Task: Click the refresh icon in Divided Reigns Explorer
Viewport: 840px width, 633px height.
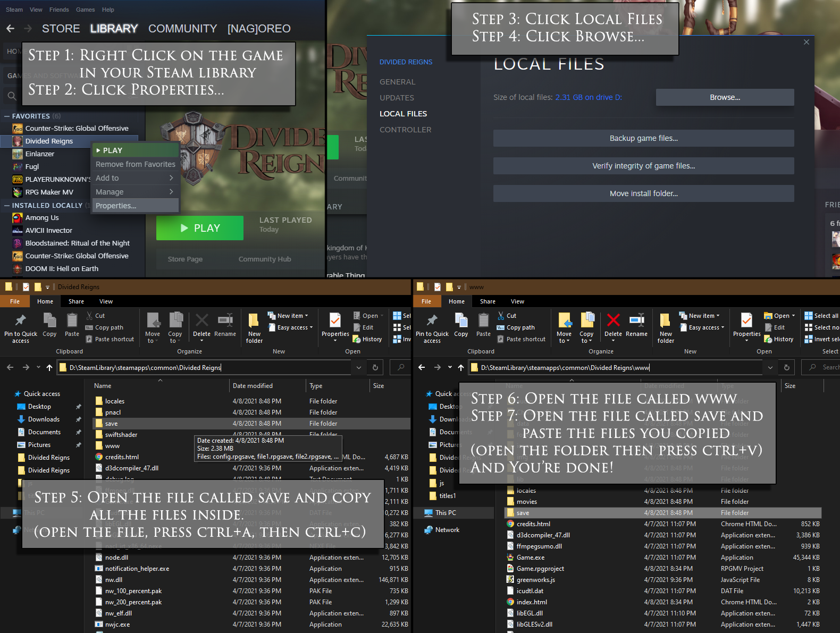Action: tap(375, 367)
